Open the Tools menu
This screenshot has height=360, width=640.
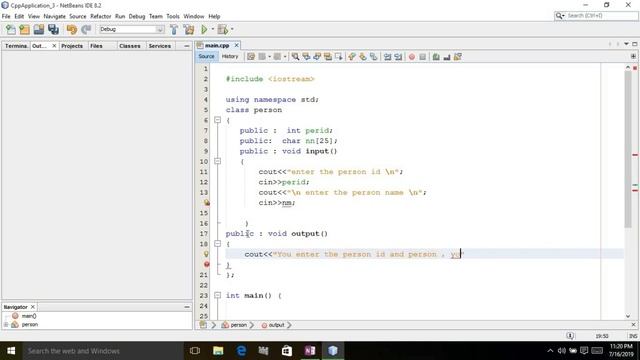(x=173, y=16)
